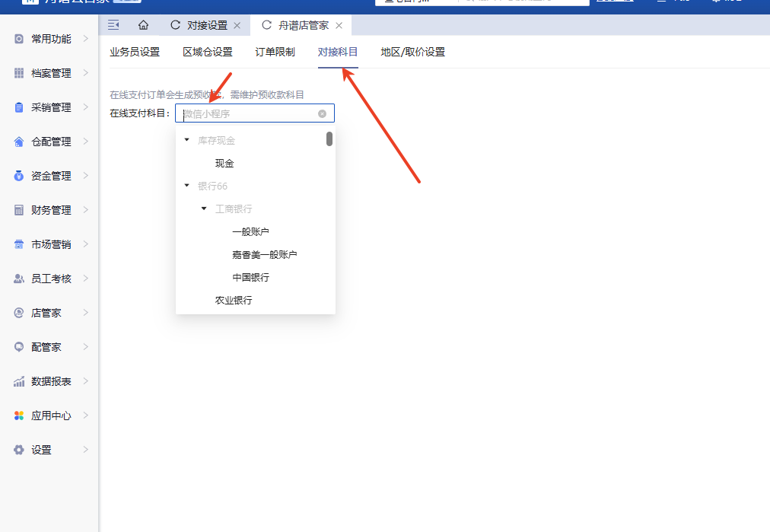Close the 对接设置 tab

tap(237, 26)
